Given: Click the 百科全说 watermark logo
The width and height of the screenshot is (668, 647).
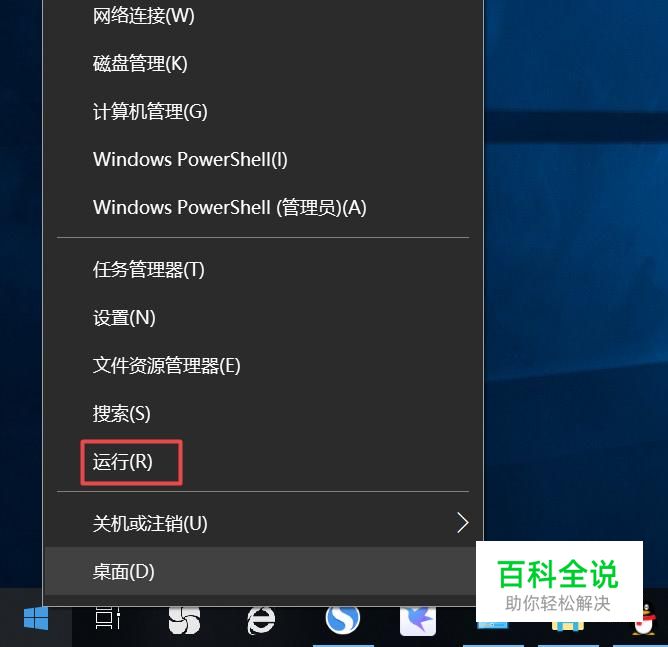Looking at the screenshot, I should pyautogui.click(x=559, y=581).
